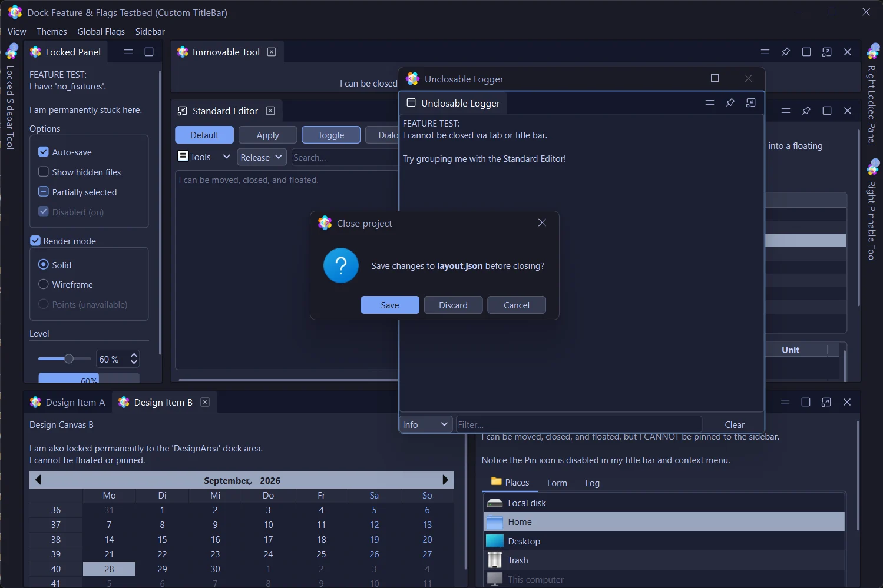883x588 pixels.
Task: Open the Themes menu
Action: 52,32
